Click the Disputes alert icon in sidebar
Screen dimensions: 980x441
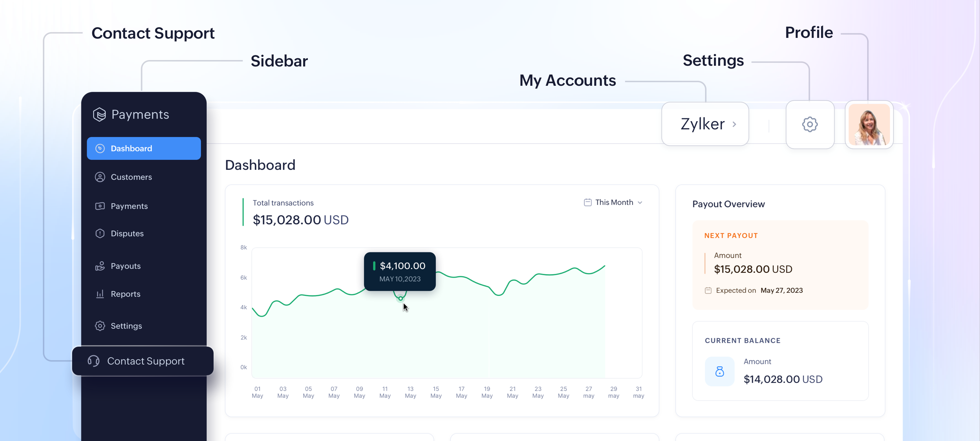tap(100, 233)
